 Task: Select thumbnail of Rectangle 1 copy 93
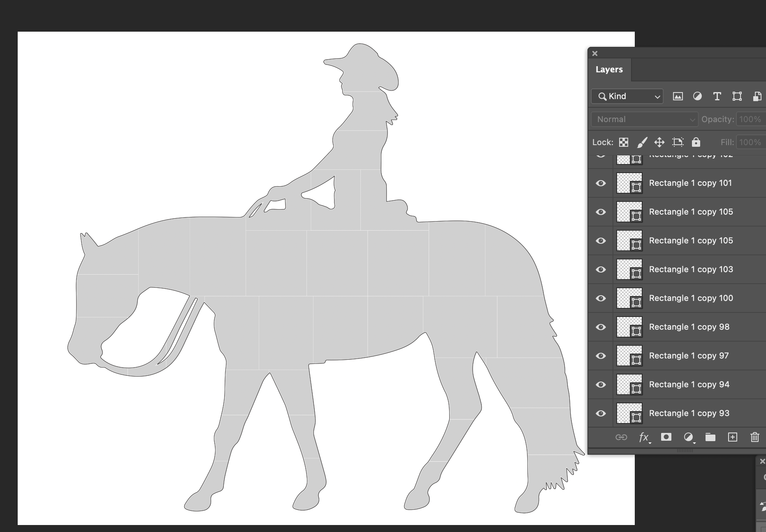629,413
